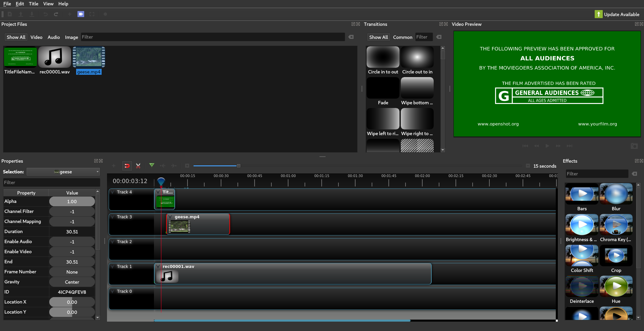The height and width of the screenshot is (331, 644).
Task: Click the New Project toolbar icon
Action: coord(10,14)
